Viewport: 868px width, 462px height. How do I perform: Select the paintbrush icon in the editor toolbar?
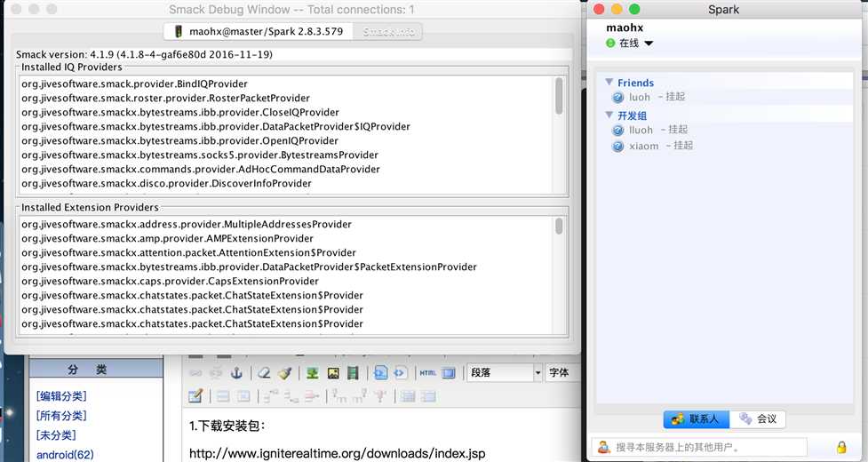click(x=284, y=373)
